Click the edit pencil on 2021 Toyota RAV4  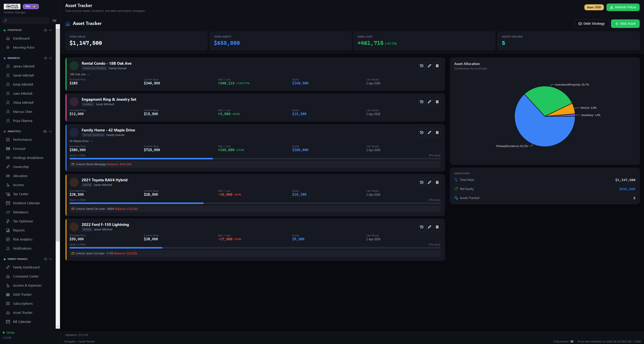430,182
